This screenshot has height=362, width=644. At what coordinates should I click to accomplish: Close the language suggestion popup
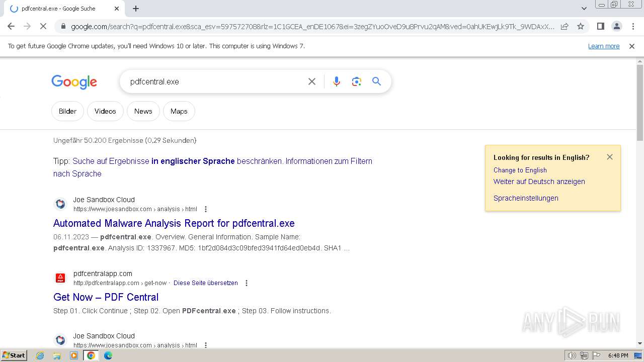[x=610, y=157]
